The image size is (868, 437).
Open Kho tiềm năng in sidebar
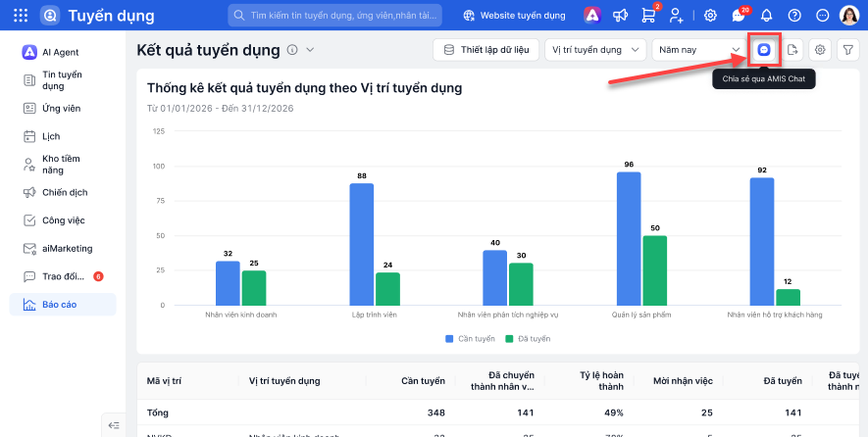click(63, 165)
